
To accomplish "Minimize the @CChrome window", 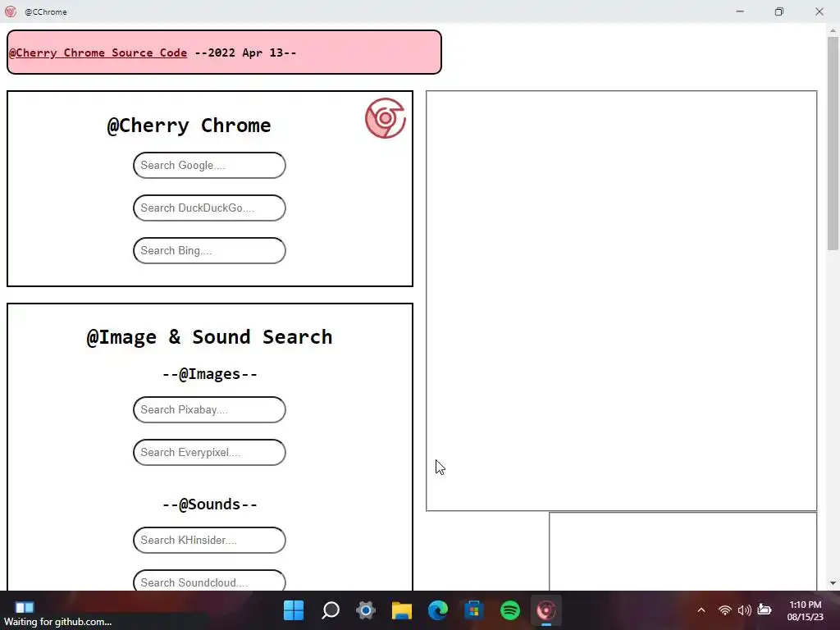I will tap(740, 11).
